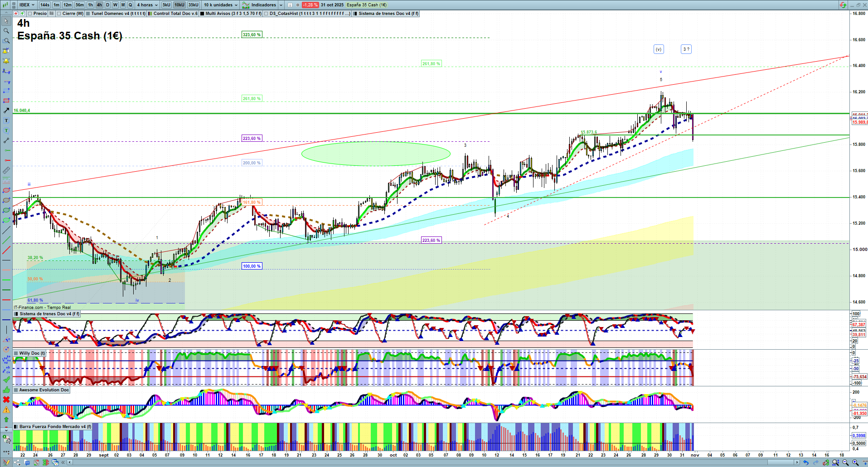Choose the yellow warning triangle marker
Image resolution: width=868 pixels, height=467 pixels.
[6, 409]
